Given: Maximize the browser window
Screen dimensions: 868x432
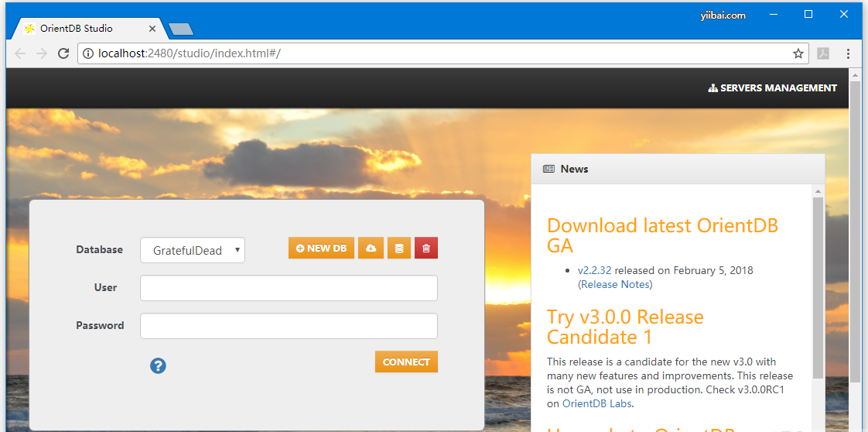Looking at the screenshot, I should (x=808, y=15).
